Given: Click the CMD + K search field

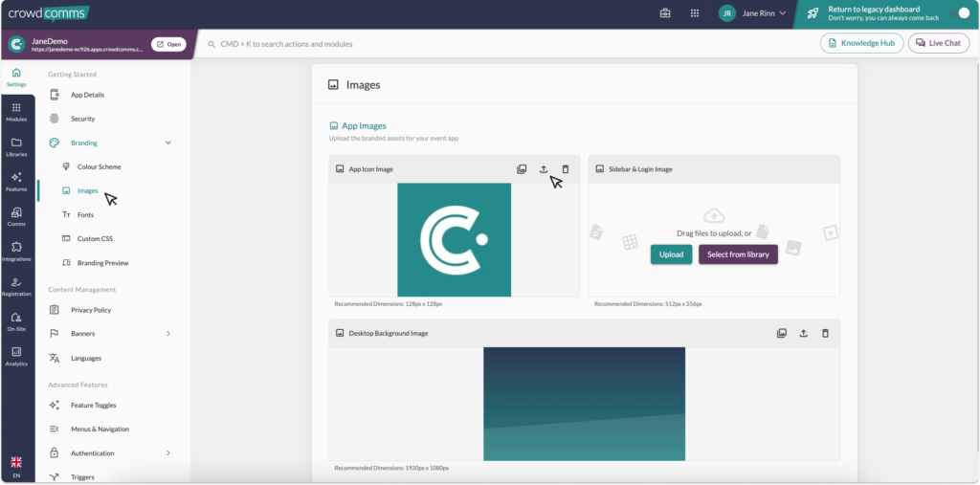Looking at the screenshot, I should tap(383, 44).
